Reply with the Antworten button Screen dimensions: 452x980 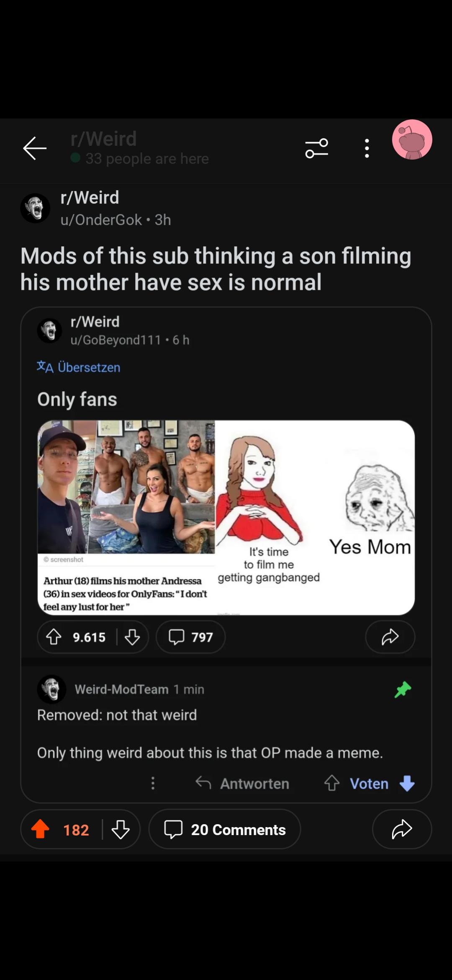tap(243, 783)
